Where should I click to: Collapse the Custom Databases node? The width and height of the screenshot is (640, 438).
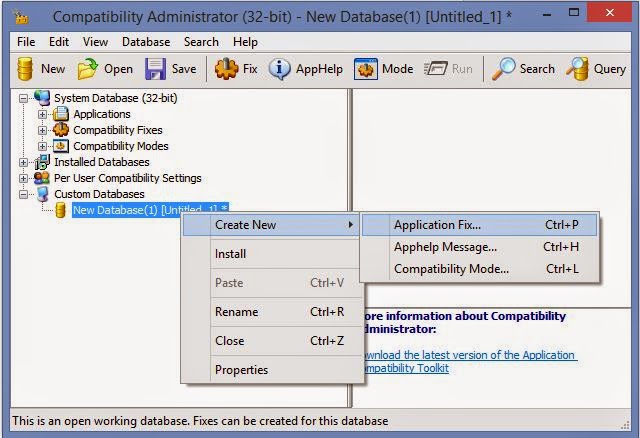pos(23,194)
